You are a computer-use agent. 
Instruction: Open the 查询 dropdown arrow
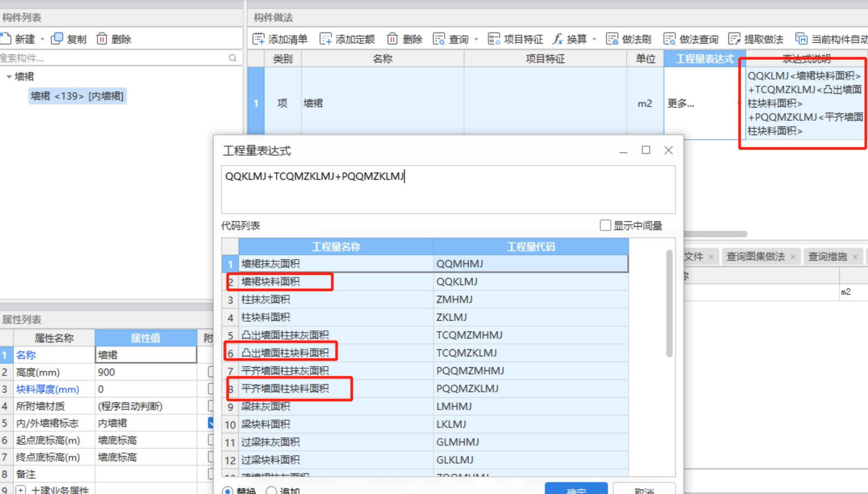[x=476, y=39]
